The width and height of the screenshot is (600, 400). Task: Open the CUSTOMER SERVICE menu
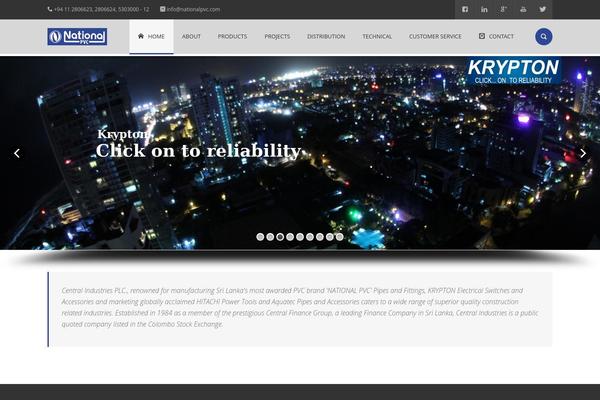(435, 36)
